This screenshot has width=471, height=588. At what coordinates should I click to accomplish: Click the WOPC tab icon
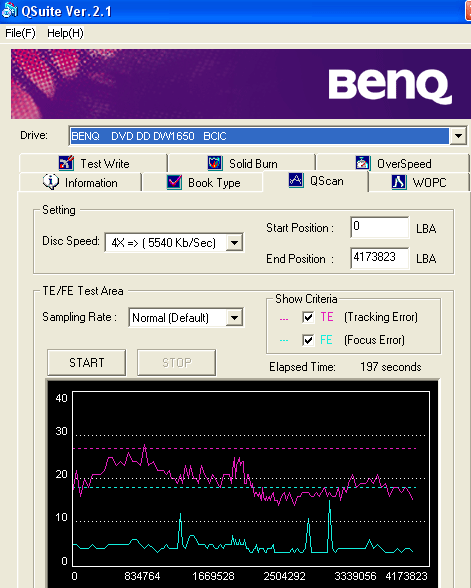399,182
